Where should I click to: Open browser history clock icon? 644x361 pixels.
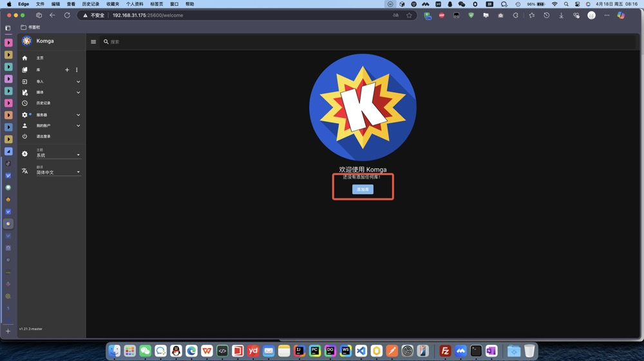coord(546,15)
